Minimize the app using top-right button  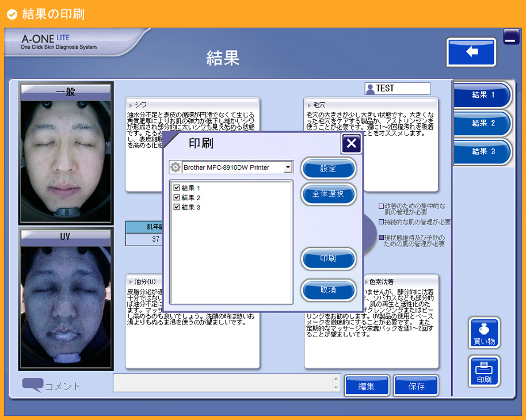[x=511, y=37]
